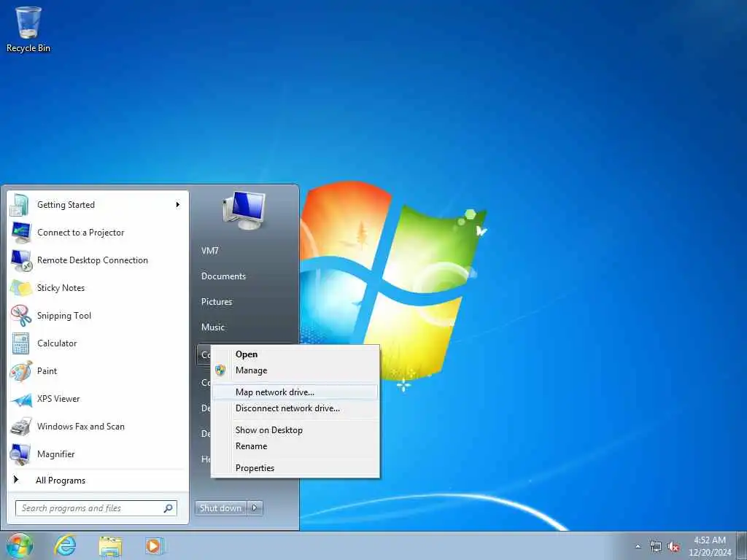Choose Disconnect network drive...
747x560 pixels.
(x=295, y=408)
